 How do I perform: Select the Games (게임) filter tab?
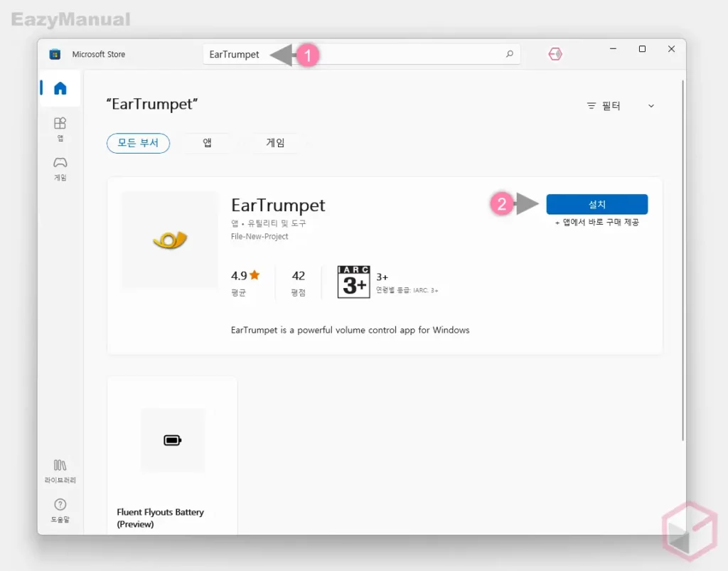coord(275,143)
